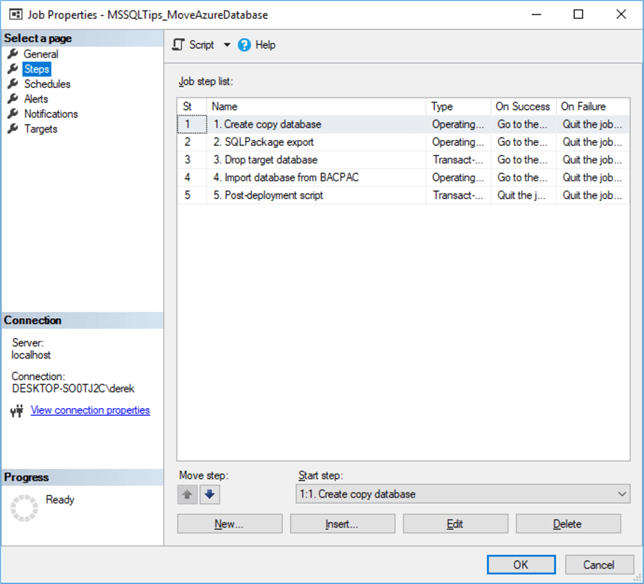Open the Script dropdown arrow
Viewport: 644px width, 584px height.
(x=227, y=45)
